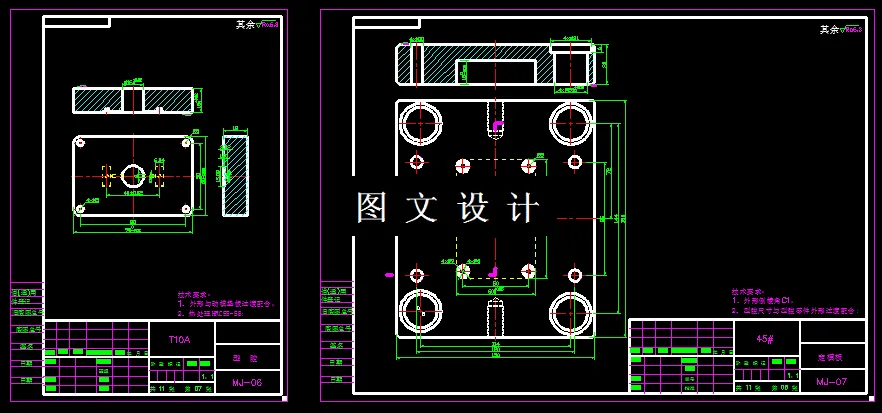882x413 pixels.
Task: Click the 'T10A' material text in left drawing
Action: [180, 340]
